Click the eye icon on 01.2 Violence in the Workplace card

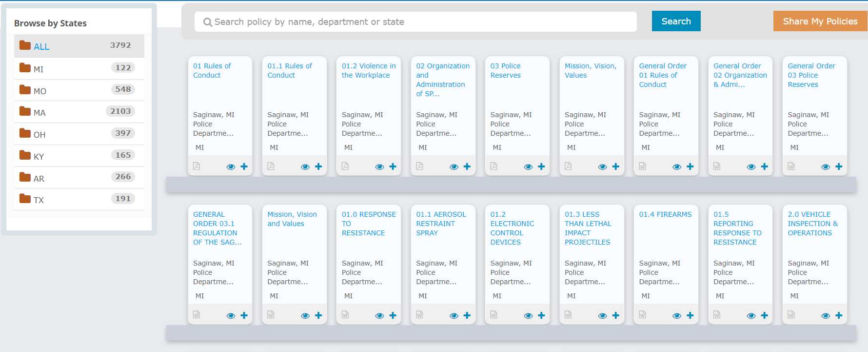pyautogui.click(x=379, y=167)
